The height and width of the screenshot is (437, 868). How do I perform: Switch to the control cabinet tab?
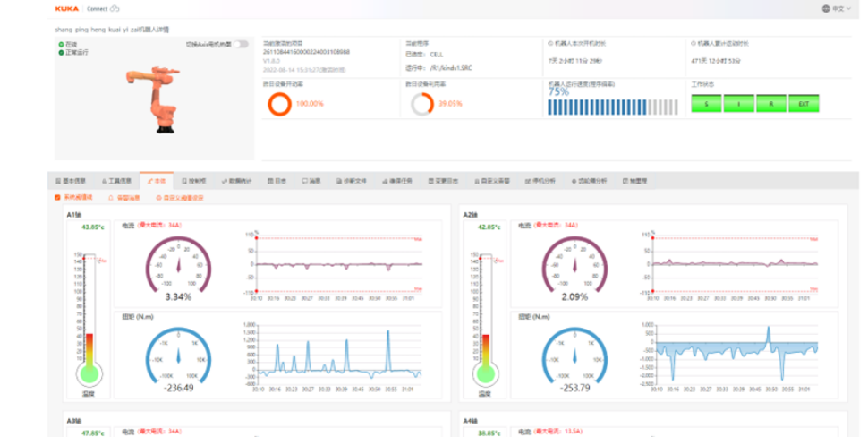(194, 181)
